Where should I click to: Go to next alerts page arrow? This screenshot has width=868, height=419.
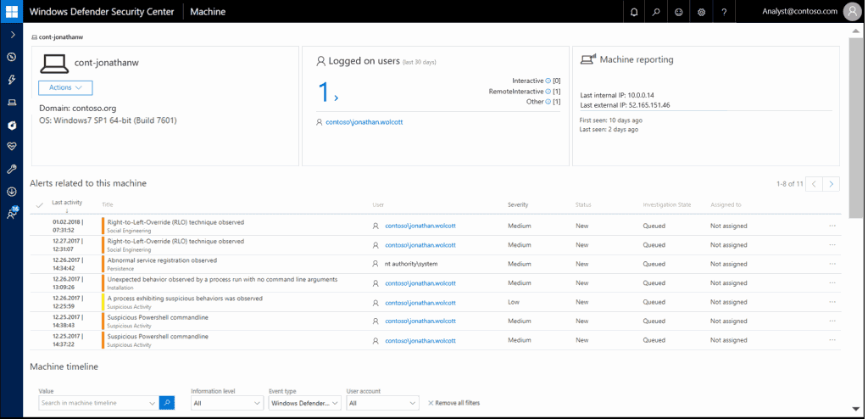(831, 184)
